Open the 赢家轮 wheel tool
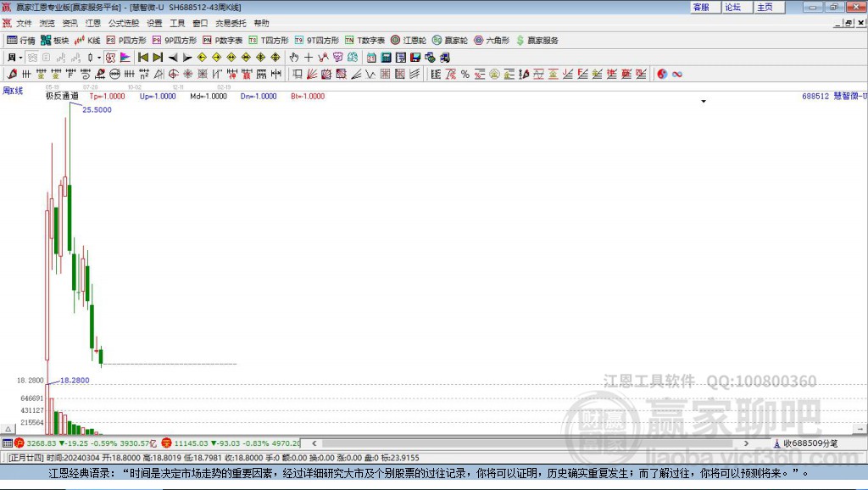Image resolution: width=868 pixels, height=490 pixels. [x=450, y=41]
